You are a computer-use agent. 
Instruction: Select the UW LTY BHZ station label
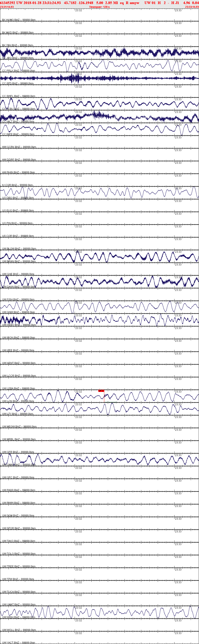18,414
